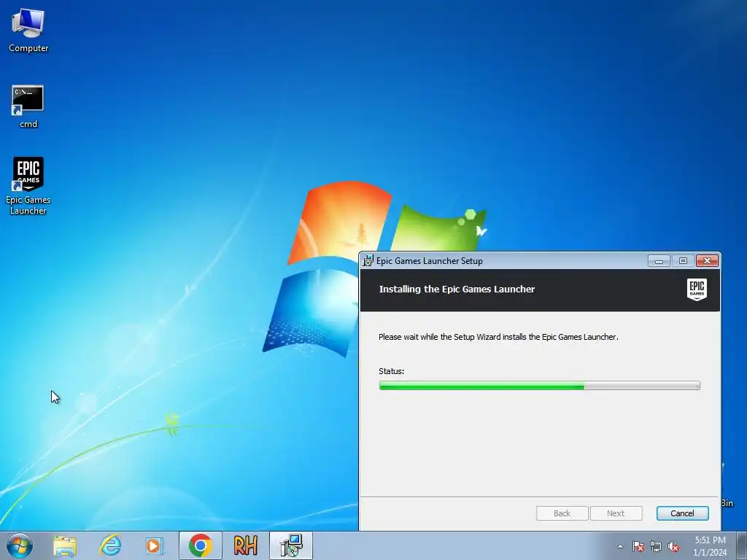Open Action Center flag in tray
Screen dimensions: 747x560
coord(638,546)
